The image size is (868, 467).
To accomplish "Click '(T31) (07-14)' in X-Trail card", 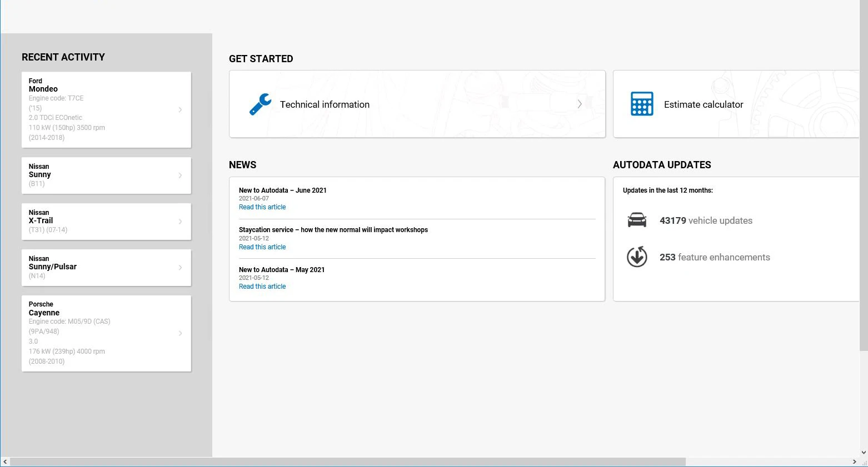I will click(48, 230).
